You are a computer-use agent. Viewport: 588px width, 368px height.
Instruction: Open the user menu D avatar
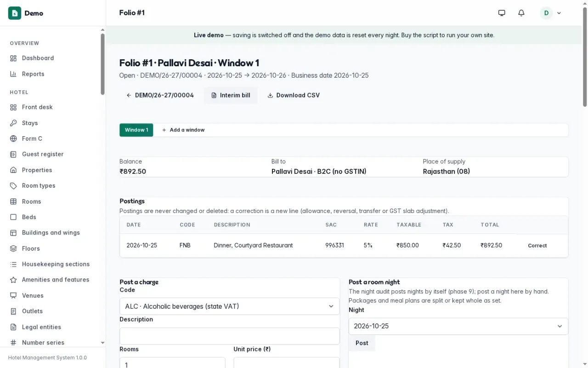551,13
